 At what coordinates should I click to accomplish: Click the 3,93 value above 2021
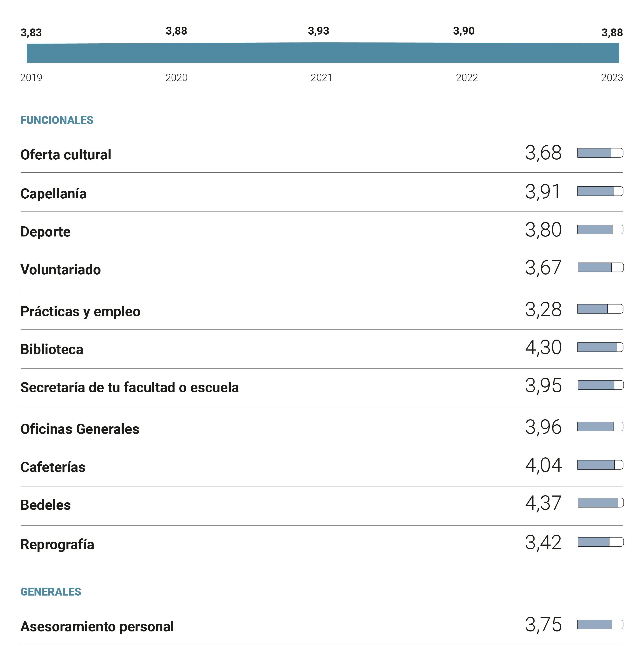coord(318,31)
